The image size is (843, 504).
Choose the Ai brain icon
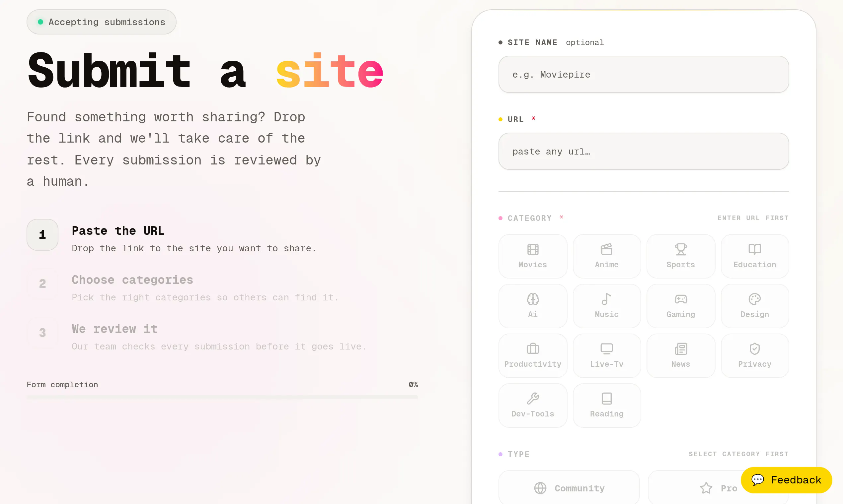click(x=533, y=299)
